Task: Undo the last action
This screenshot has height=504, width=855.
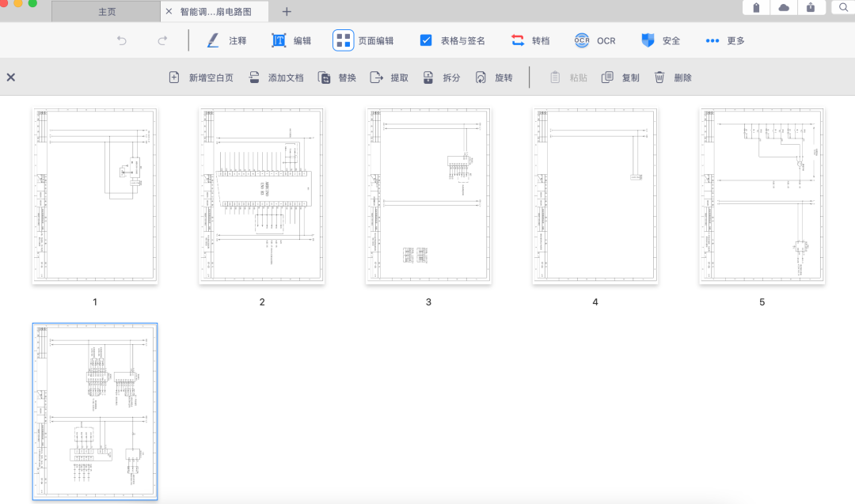Action: (122, 40)
